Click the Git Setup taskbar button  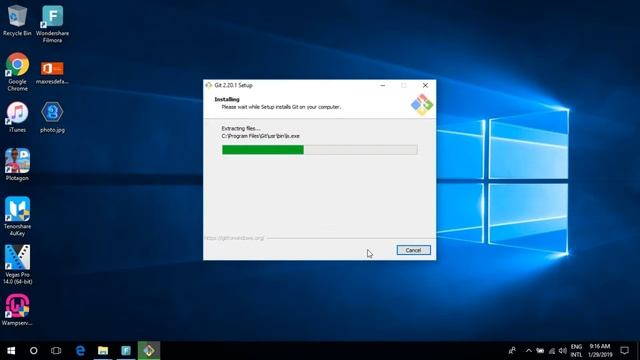[x=149, y=351]
